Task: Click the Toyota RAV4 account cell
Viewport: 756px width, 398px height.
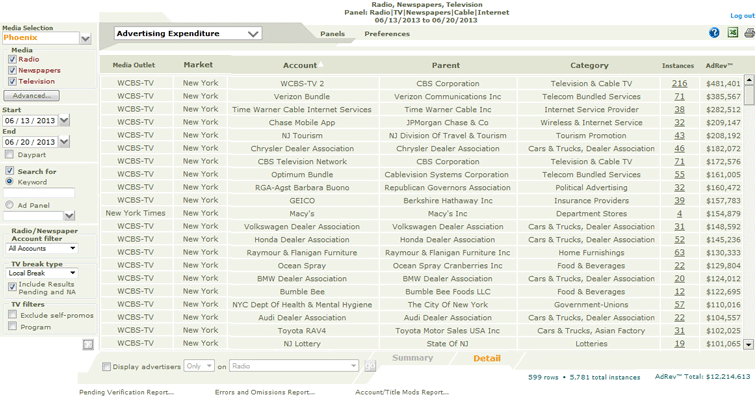Action: tap(302, 331)
